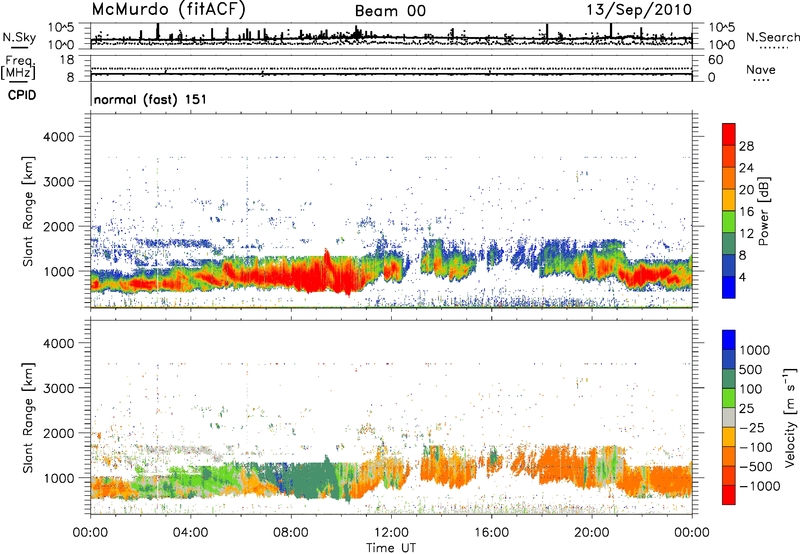Click the red -1000 velocity colorbar swatch

[729, 495]
